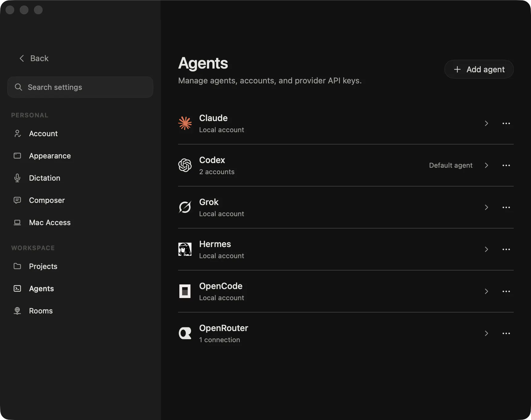Click 'Local account' under Hermes
The width and height of the screenshot is (531, 420).
tap(222, 256)
